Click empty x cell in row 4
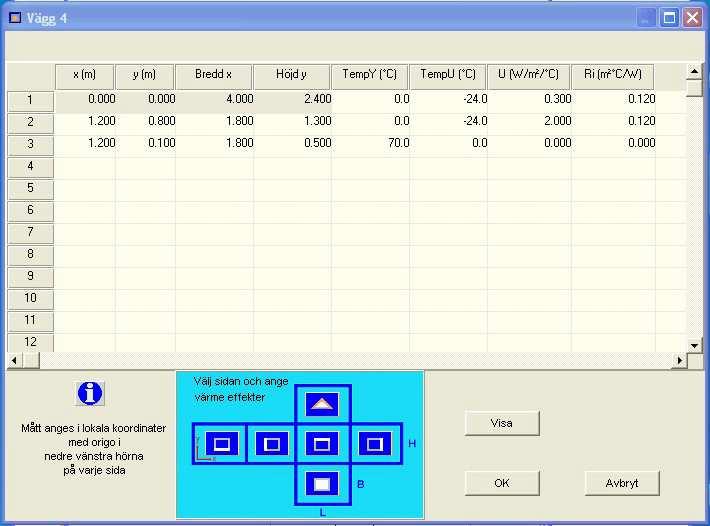710x526 pixels. pyautogui.click(x=85, y=167)
